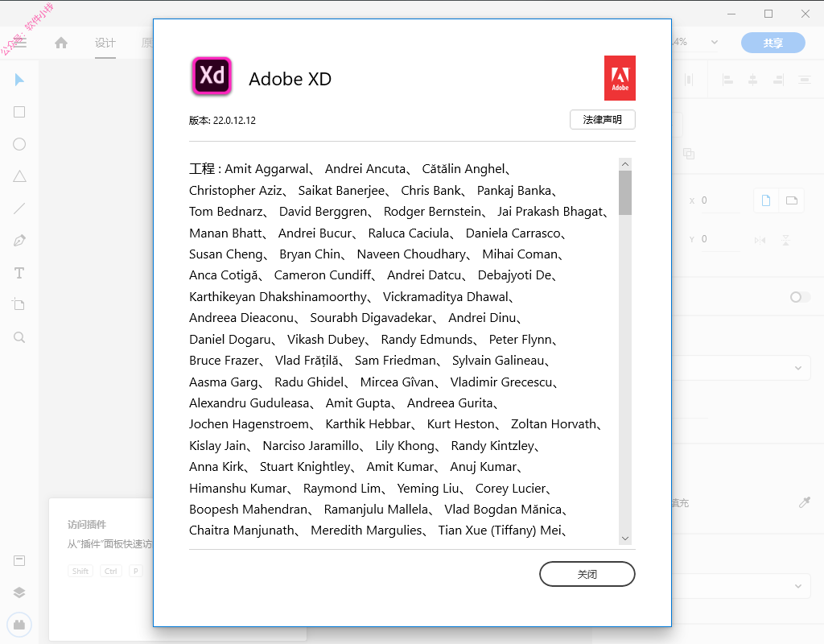Click the name Peter Flynn
Image resolution: width=824 pixels, height=644 pixels.
(521, 339)
